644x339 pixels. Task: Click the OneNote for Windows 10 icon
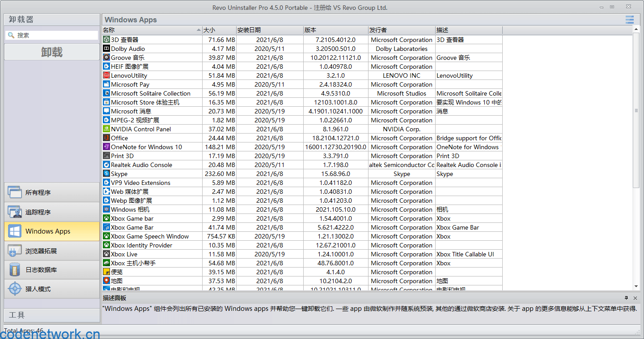point(106,147)
